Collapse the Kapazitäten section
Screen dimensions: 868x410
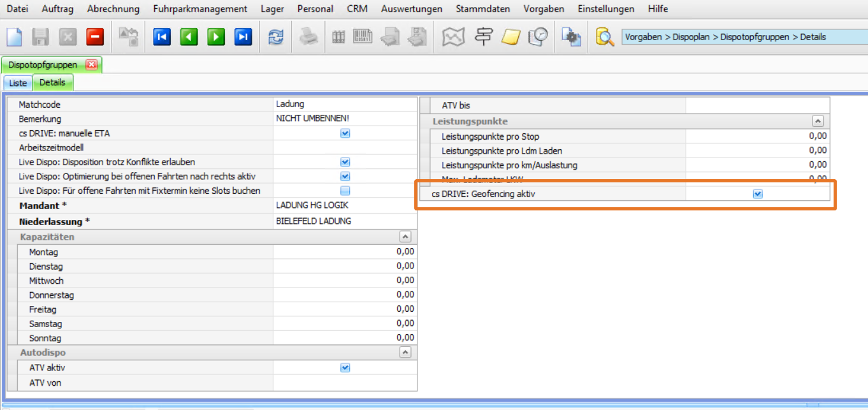405,237
